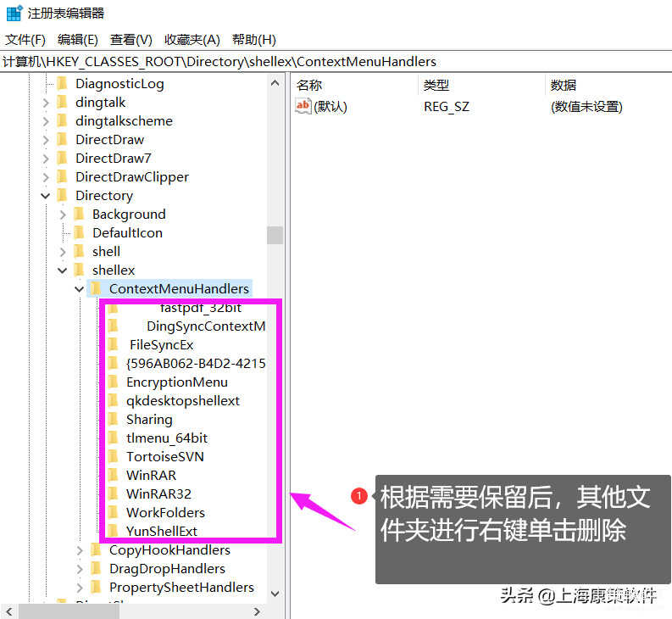
Task: Click the 类型 column header
Action: tap(436, 85)
